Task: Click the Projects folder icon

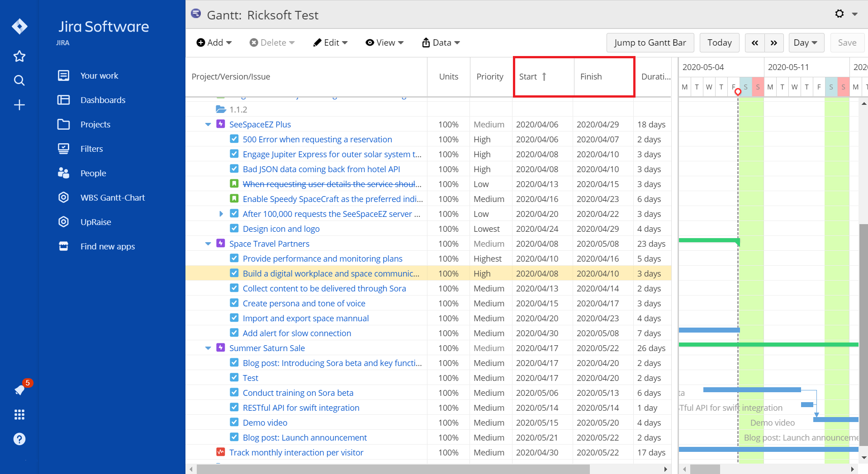Action: tap(64, 124)
